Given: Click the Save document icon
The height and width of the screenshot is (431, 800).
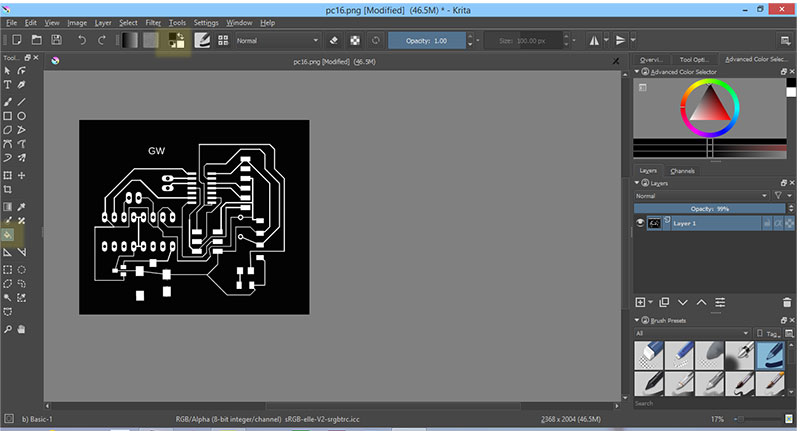Looking at the screenshot, I should coord(57,41).
